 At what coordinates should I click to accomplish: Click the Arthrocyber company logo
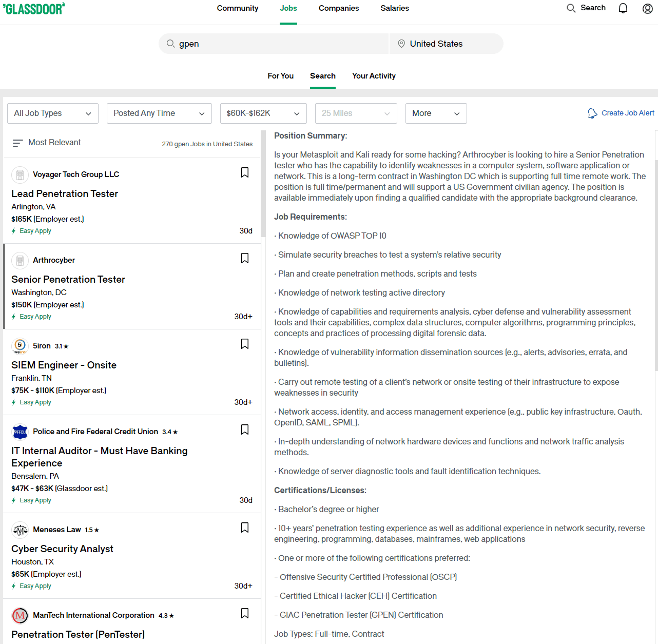coord(20,261)
